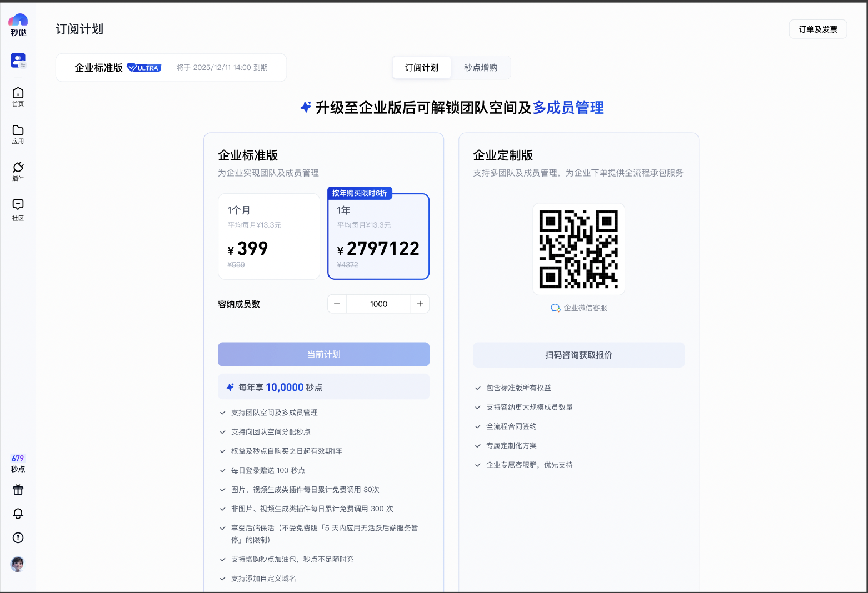Select the 订阅计划 tab

(x=422, y=68)
